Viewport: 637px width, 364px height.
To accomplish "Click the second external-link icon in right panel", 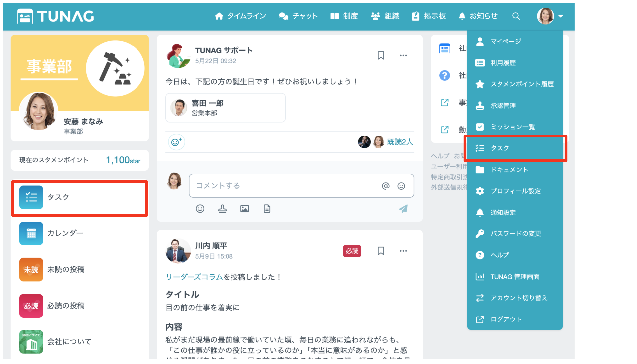I will [444, 130].
